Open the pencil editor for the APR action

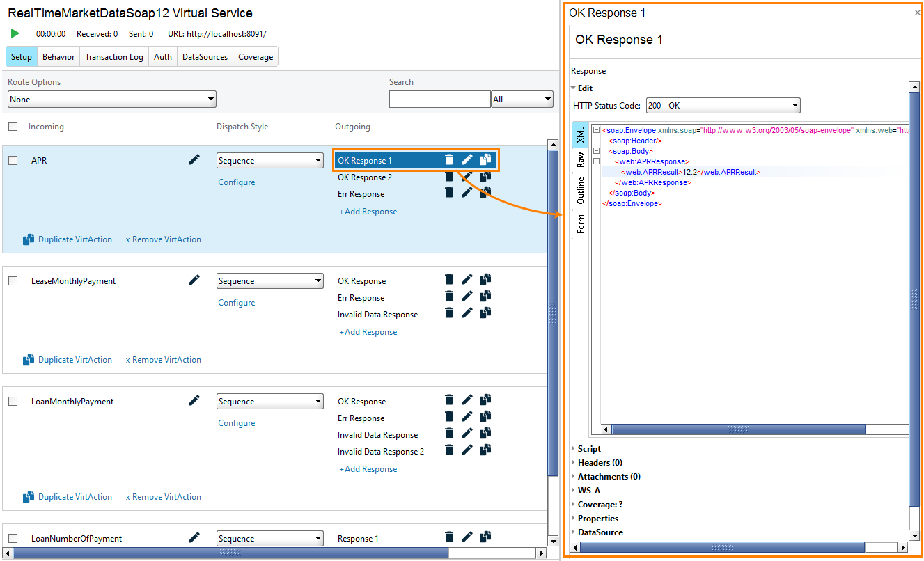194,159
